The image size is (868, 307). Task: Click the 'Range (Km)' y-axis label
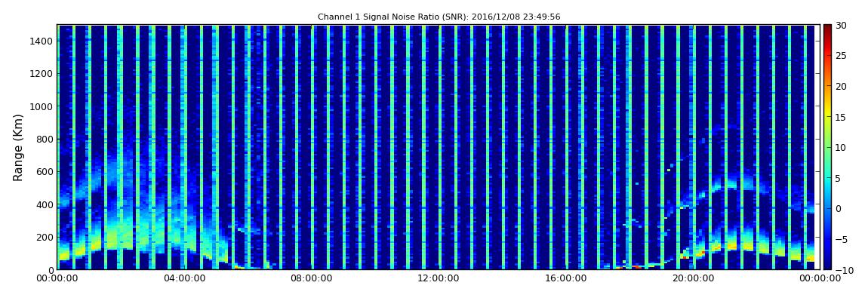pos(18,148)
